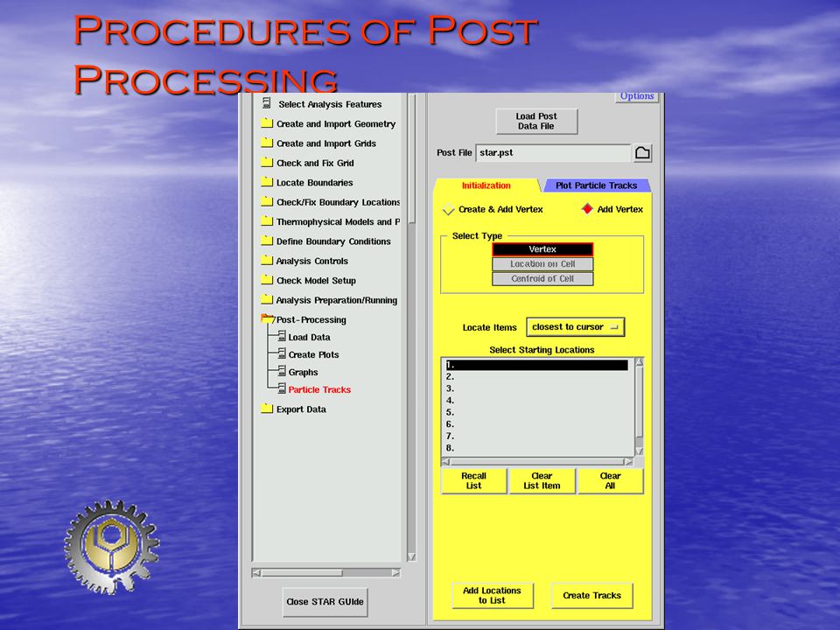The height and width of the screenshot is (630, 840).
Task: Open Locate Boundaries tree item
Action: coord(314,183)
